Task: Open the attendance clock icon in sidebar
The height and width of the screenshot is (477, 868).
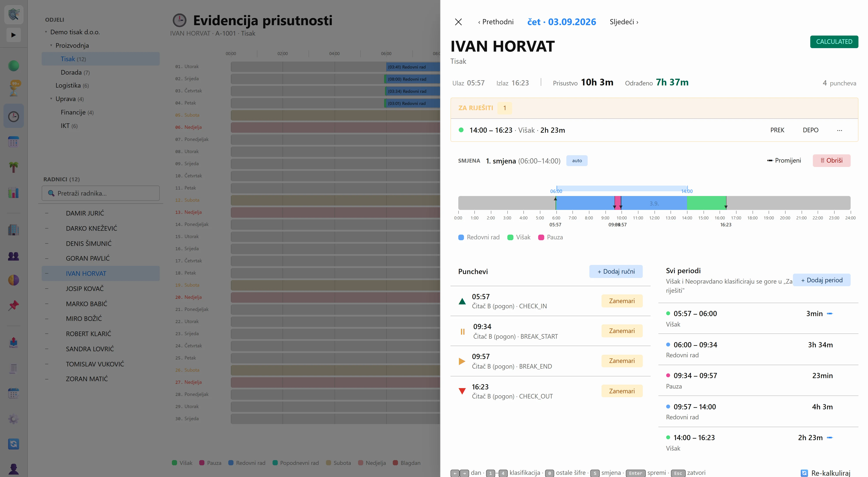Action: [13, 116]
